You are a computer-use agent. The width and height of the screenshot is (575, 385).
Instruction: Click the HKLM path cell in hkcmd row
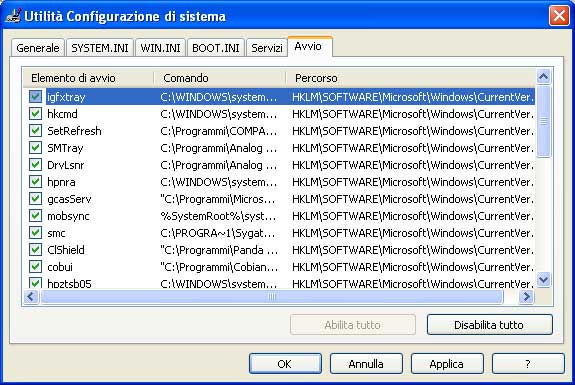click(x=413, y=114)
